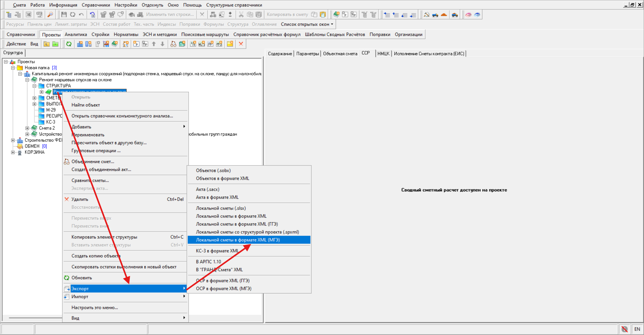
Task: Click the crossed-out status bar icon
Action: click(624, 329)
